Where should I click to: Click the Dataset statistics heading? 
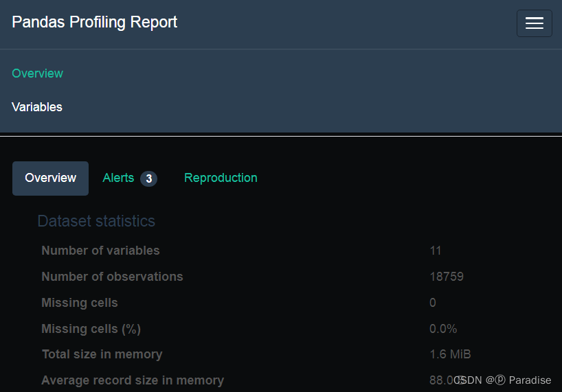pyautogui.click(x=96, y=221)
